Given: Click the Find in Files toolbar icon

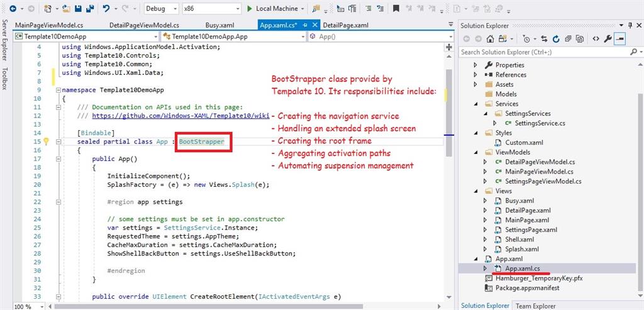Looking at the screenshot, I should (x=316, y=8).
